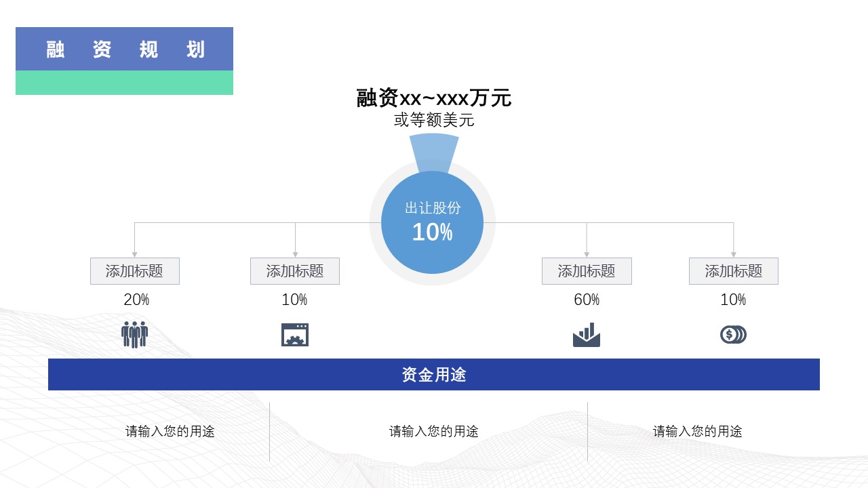This screenshot has width=868, height=488.
Task: Click the second 添加标题 box
Action: [295, 271]
